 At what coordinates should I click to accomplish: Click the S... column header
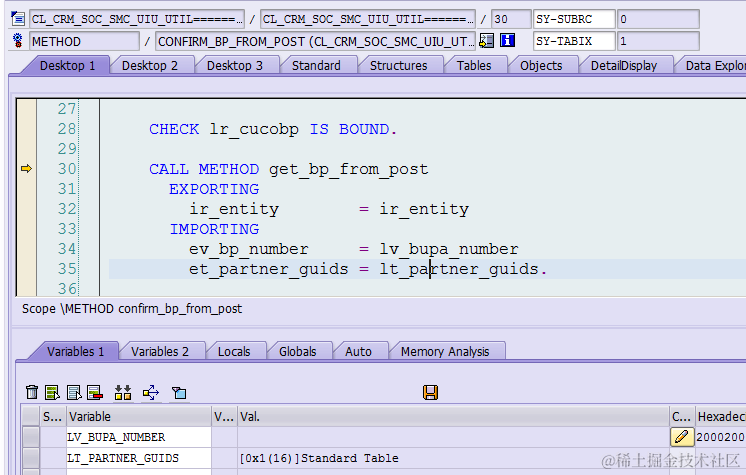53,416
